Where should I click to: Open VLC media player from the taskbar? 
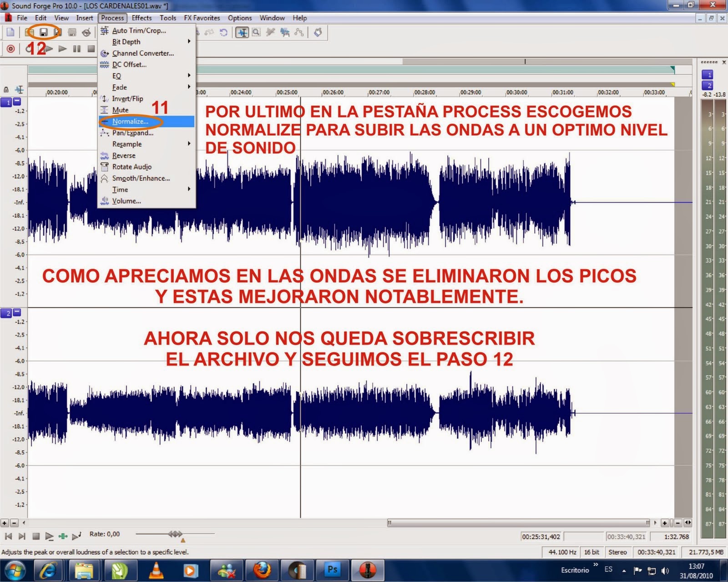click(156, 570)
